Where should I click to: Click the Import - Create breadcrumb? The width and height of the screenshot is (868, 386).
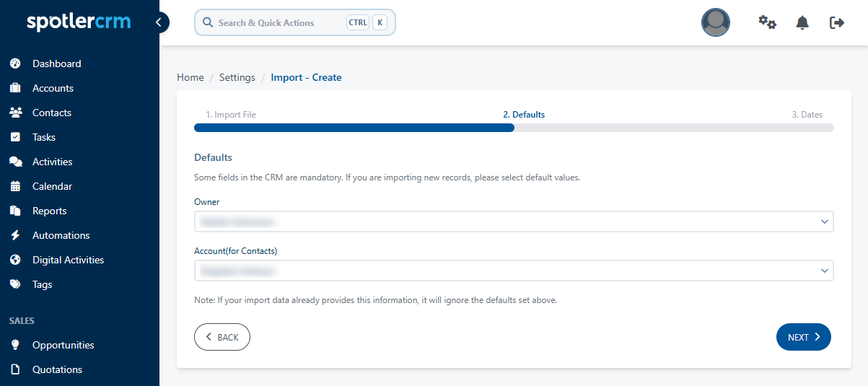(x=307, y=77)
